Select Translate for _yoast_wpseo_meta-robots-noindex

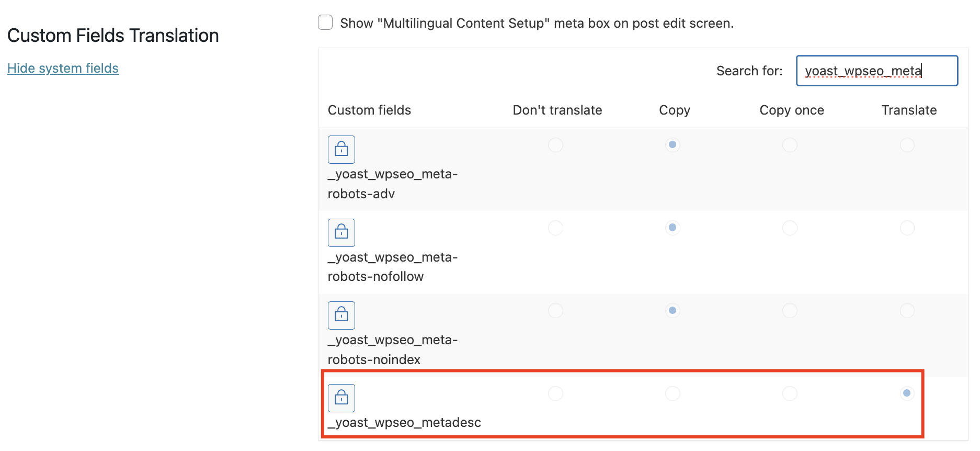coord(907,310)
